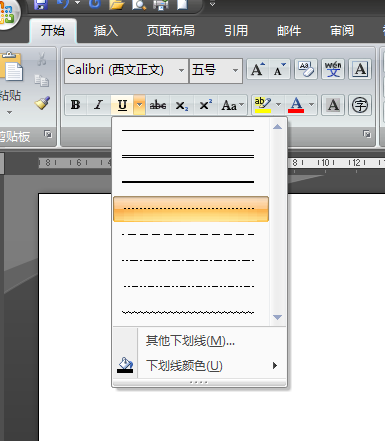The height and width of the screenshot is (441, 385).
Task: Click the Grow Font icon
Action: click(258, 69)
